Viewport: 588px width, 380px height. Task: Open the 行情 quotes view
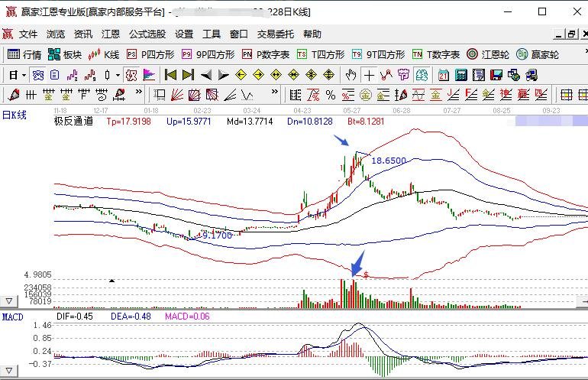(x=24, y=55)
